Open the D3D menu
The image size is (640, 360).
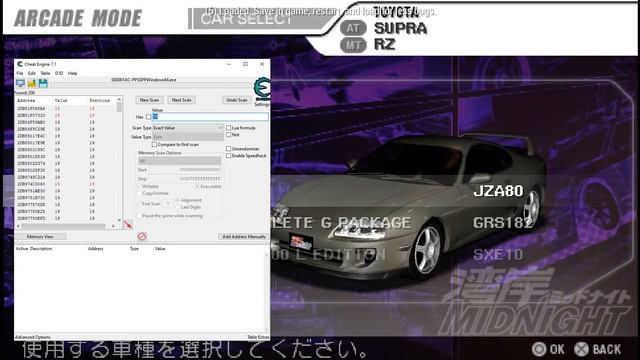tap(59, 73)
